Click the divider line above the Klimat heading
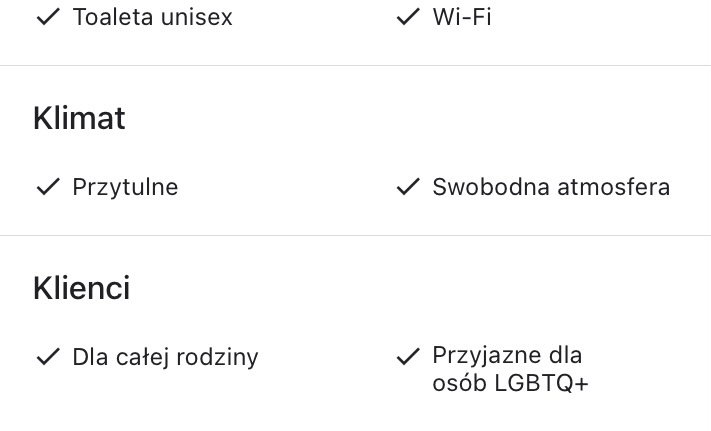The height and width of the screenshot is (431, 711). [x=355, y=66]
